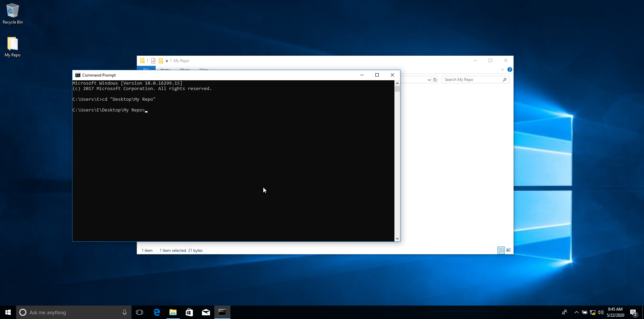Open Action Center notifications icon
Image resolution: width=644 pixels, height=319 pixels.
coord(634,312)
